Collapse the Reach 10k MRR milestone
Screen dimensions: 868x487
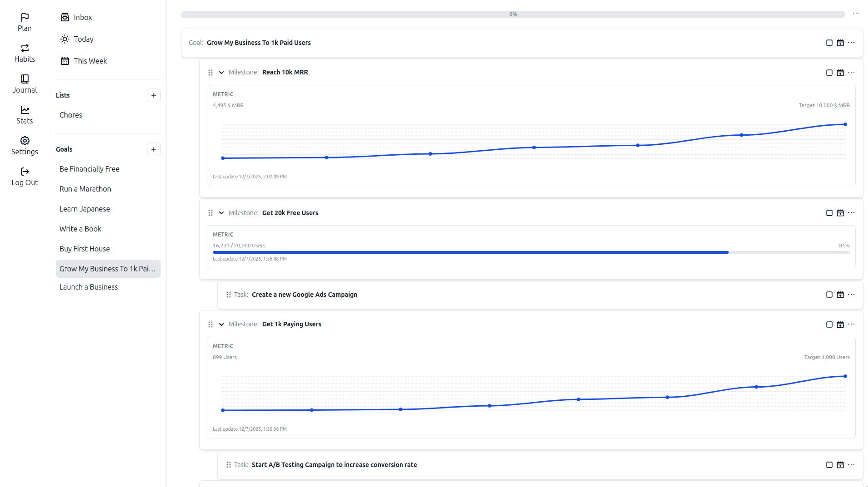[x=221, y=73]
